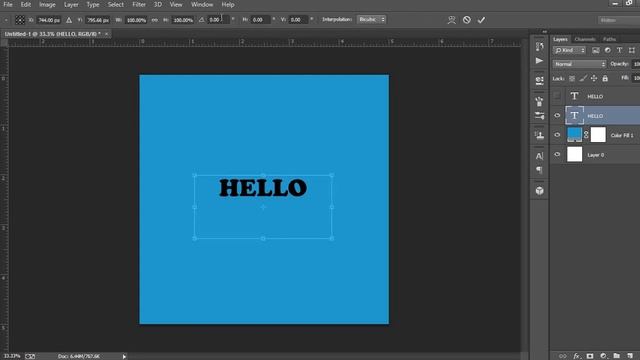Open the Properties panel icon in dock
The height and width of the screenshot is (360, 640).
click(540, 80)
